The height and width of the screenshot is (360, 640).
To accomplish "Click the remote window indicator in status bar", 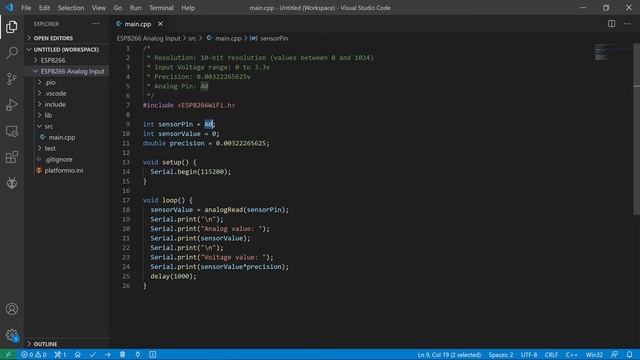I will (x=8, y=355).
